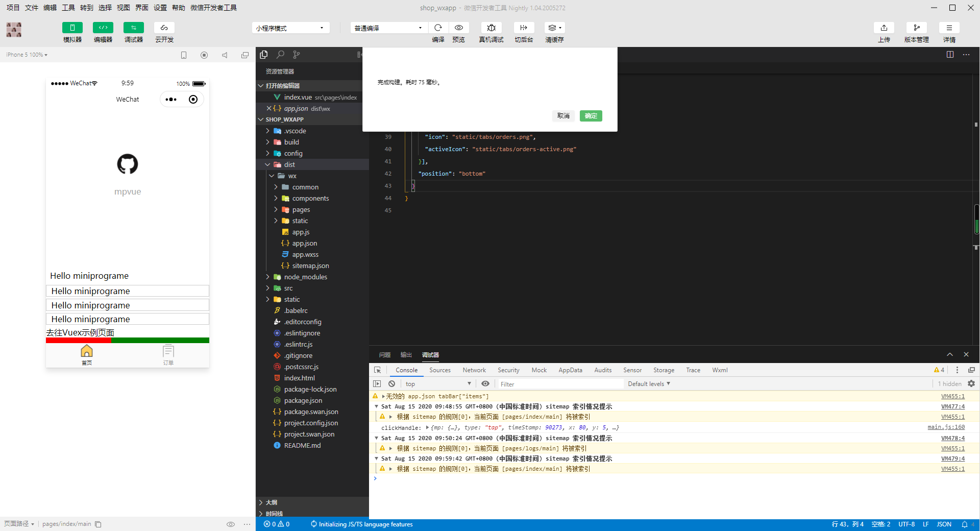
Task: Toggle the simulator (模拟器) panel button
Action: tap(72, 28)
